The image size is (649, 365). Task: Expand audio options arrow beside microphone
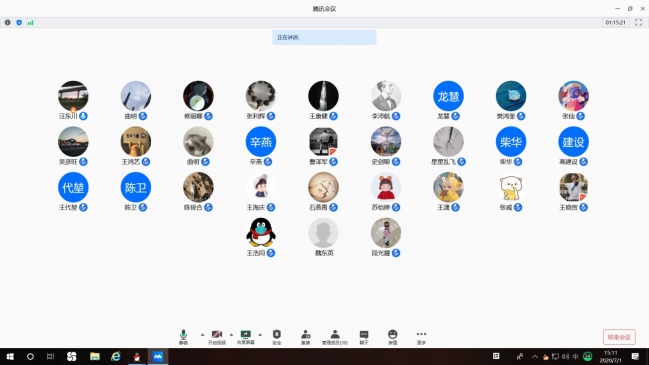[202, 334]
